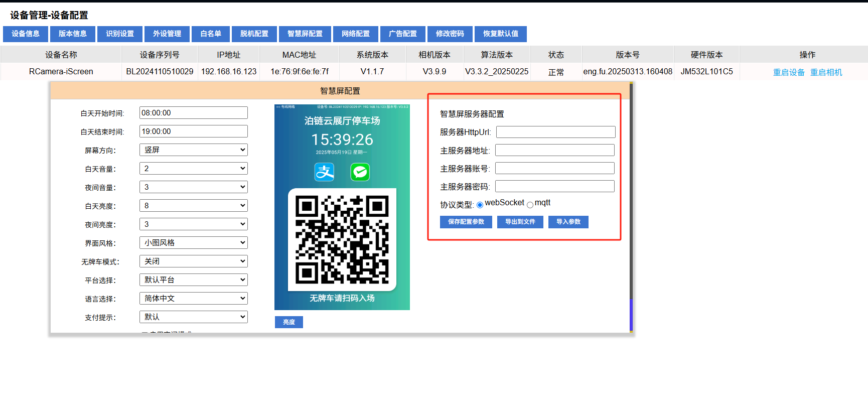
Task: Open the 修改密码 tab
Action: tap(450, 34)
